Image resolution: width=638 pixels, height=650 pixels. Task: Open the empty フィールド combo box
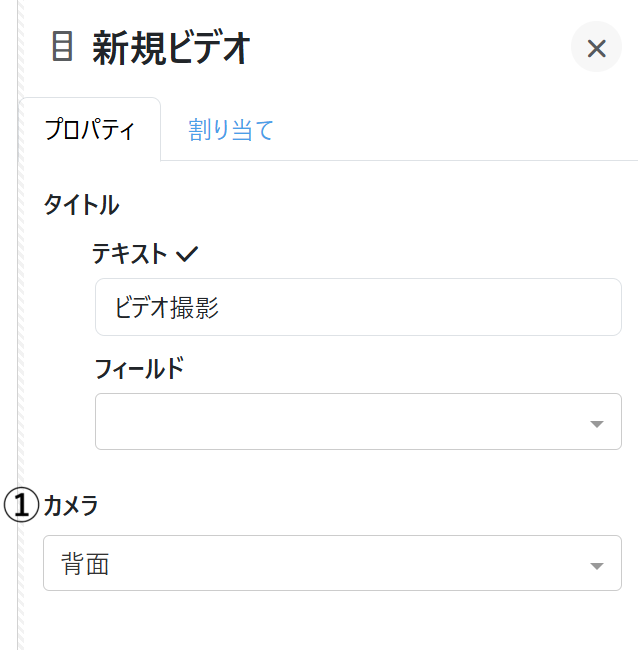click(x=340, y=422)
